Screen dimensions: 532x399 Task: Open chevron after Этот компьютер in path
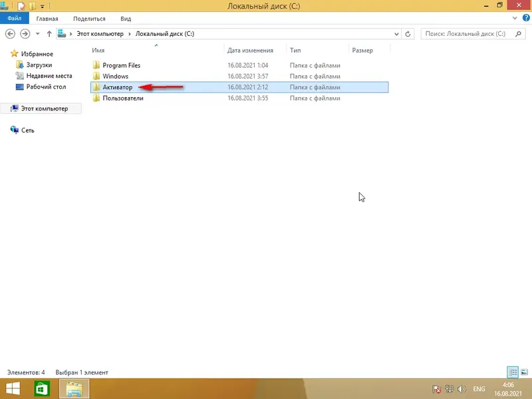130,34
